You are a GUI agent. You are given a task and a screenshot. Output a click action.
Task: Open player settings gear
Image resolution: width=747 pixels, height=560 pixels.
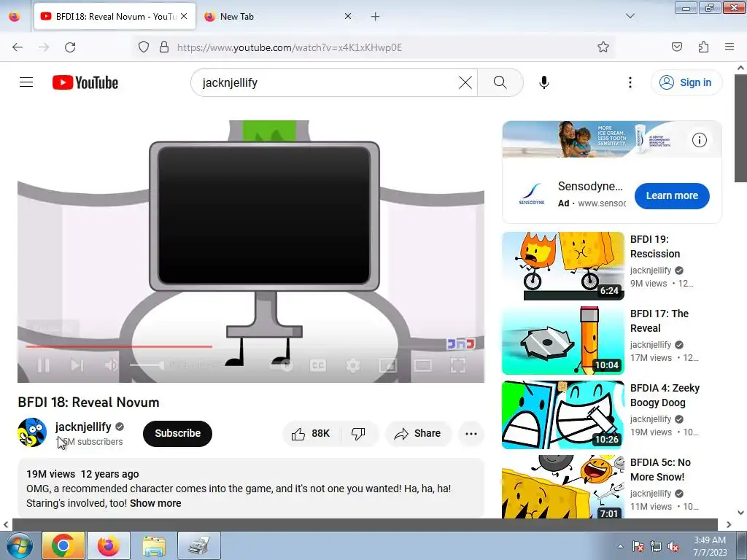352,365
